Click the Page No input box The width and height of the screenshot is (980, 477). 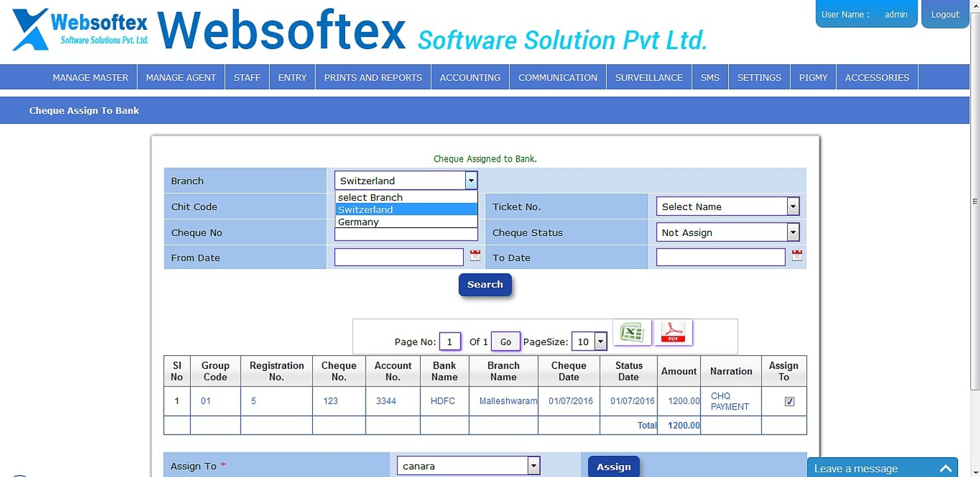(x=450, y=342)
